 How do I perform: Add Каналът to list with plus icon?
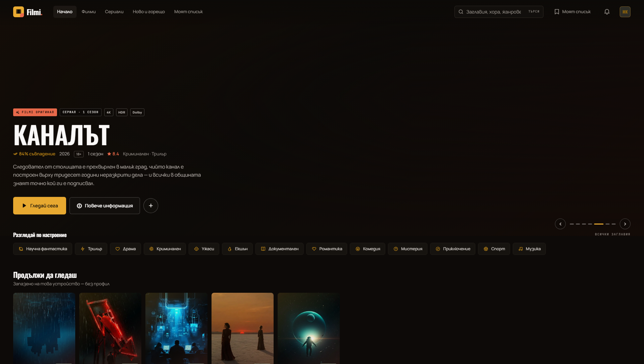point(151,206)
